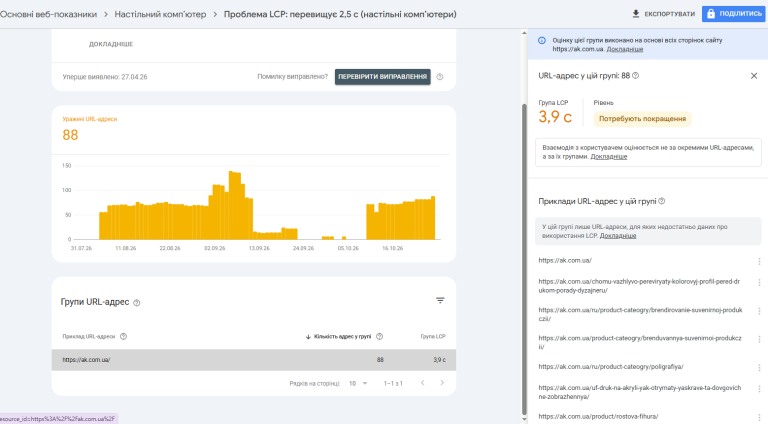768x424 pixels.
Task: Click the product-category/brenduvannya-suvenirnoi example URL
Action: point(640,342)
